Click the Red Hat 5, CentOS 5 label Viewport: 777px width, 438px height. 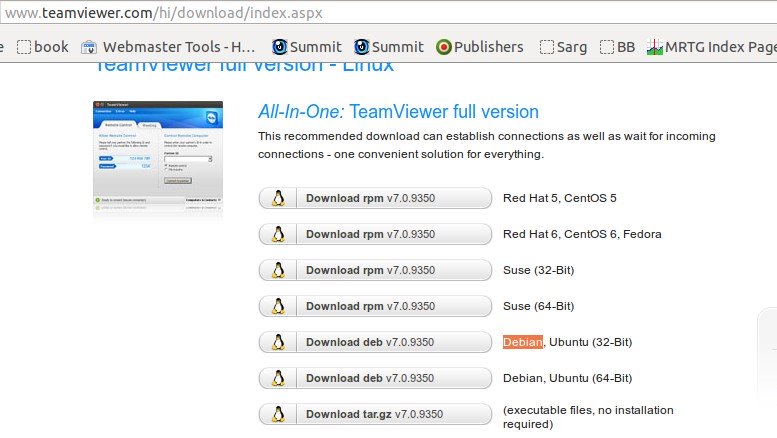[560, 198]
